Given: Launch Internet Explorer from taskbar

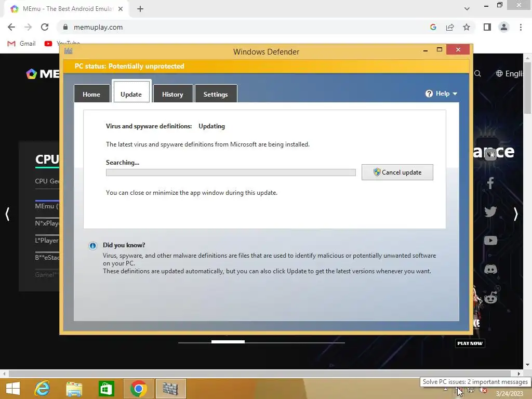Looking at the screenshot, I should pos(43,389).
